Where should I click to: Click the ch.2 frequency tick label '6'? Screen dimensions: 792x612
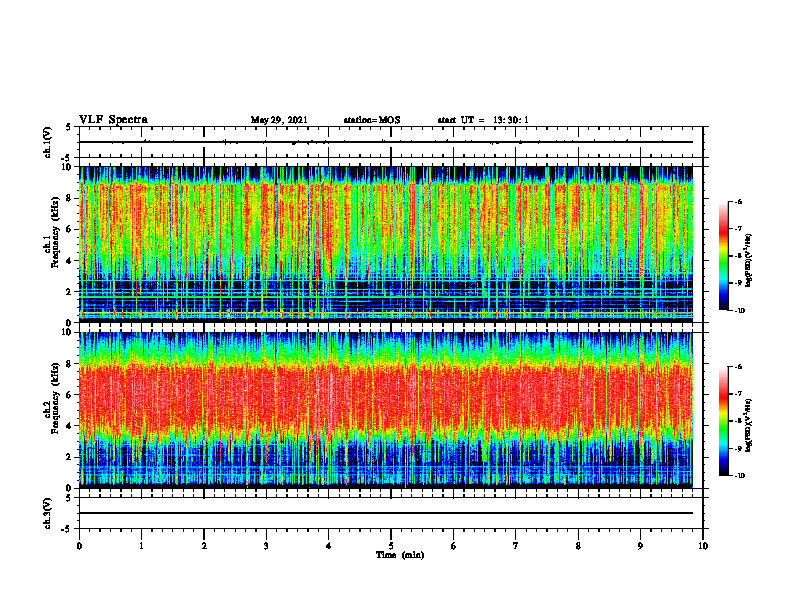tap(71, 395)
